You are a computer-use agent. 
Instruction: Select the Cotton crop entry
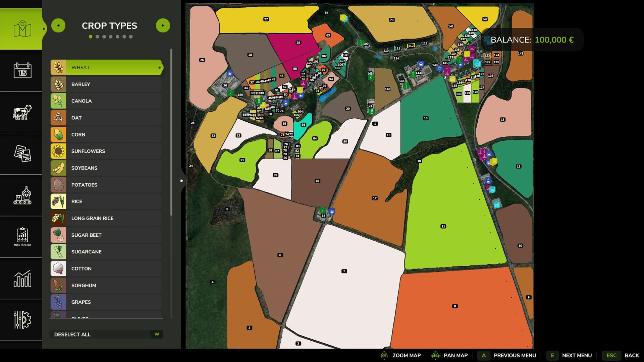coord(106,268)
